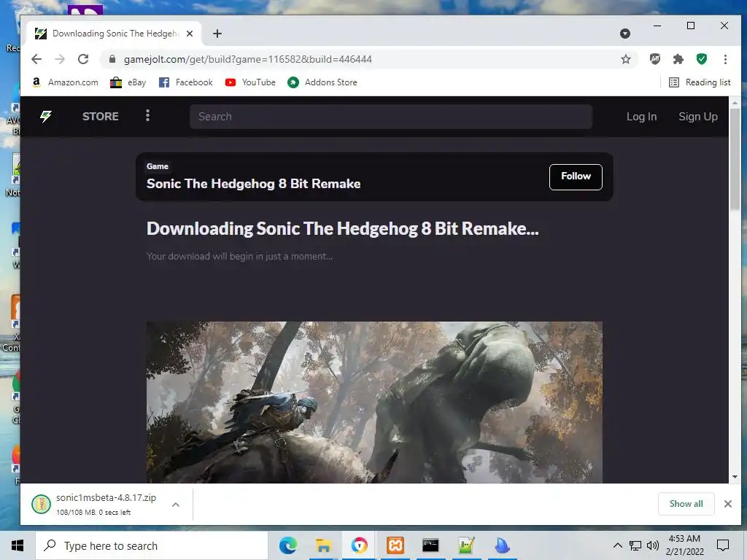Click the green shield extension icon
This screenshot has height=560, width=747.
(701, 59)
